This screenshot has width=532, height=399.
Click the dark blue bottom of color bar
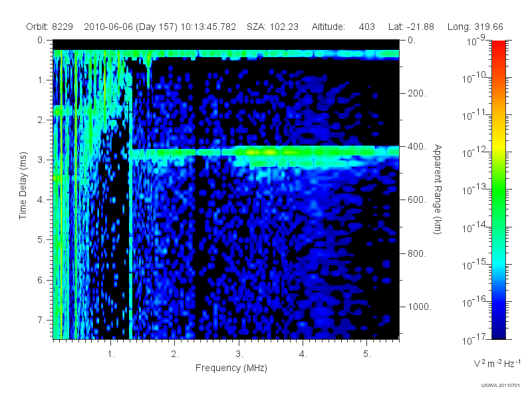[x=498, y=329]
